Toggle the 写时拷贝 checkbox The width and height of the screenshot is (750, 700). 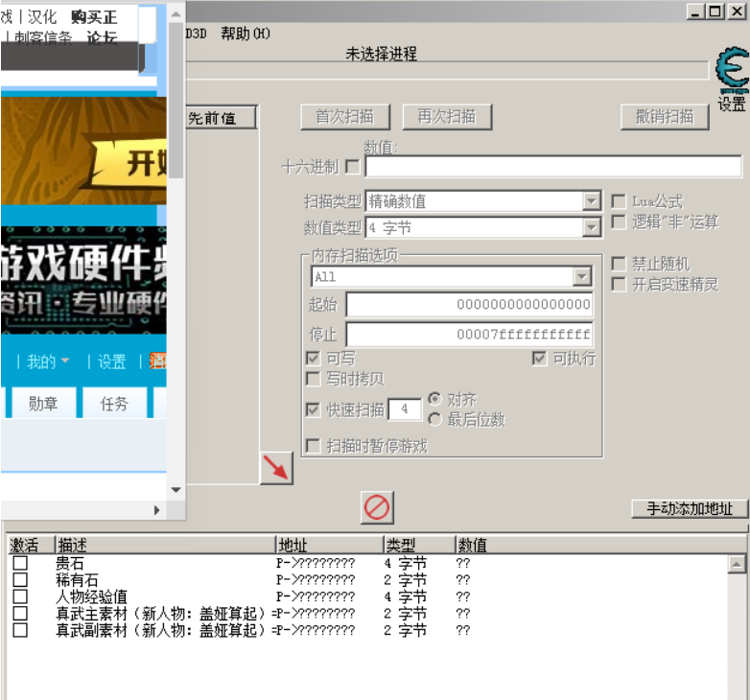[x=313, y=379]
